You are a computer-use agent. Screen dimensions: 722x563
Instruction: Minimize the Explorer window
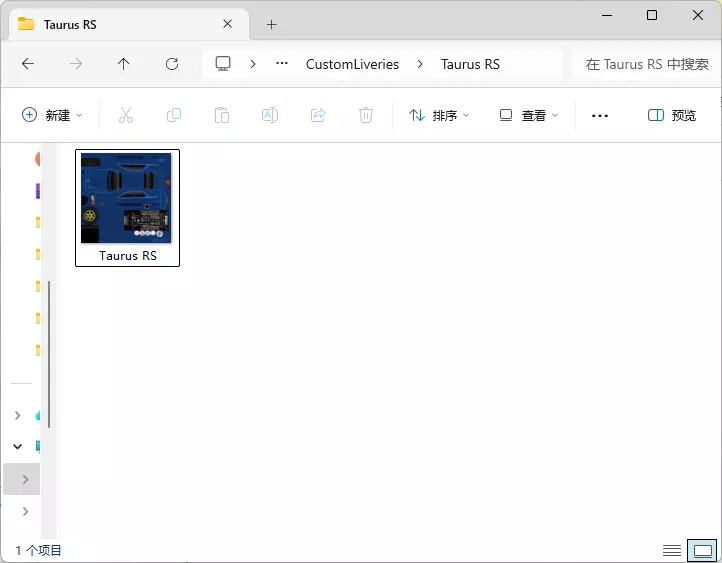point(607,15)
